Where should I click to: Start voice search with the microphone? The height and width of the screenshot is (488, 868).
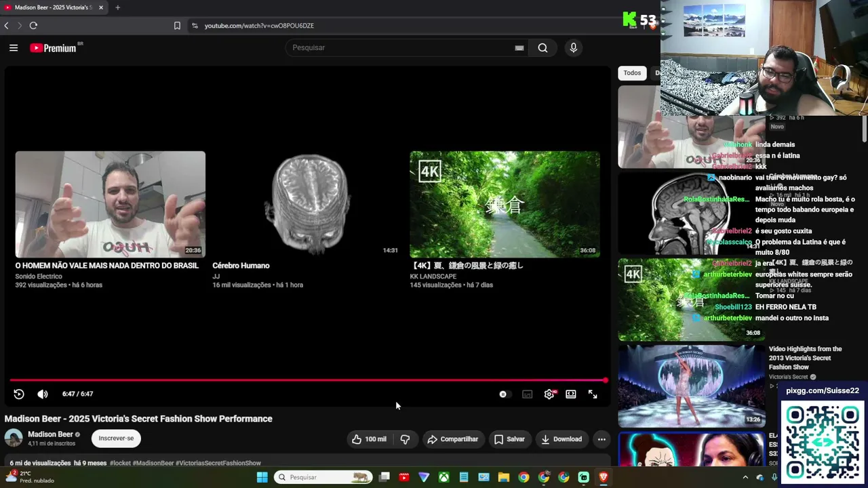click(574, 47)
